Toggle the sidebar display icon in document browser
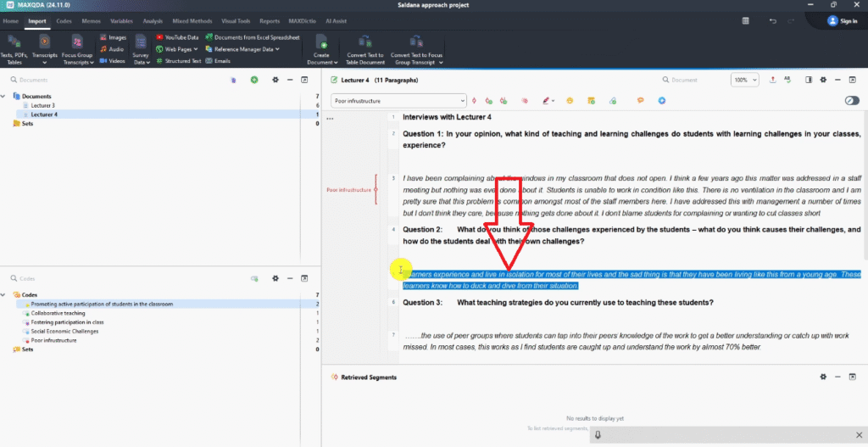 tap(808, 80)
